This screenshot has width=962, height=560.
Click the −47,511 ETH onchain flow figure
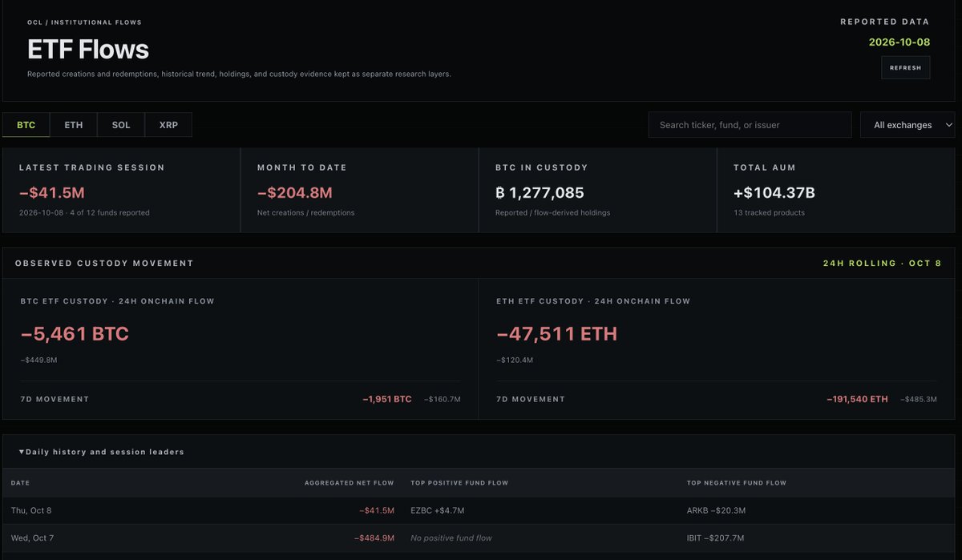click(557, 333)
